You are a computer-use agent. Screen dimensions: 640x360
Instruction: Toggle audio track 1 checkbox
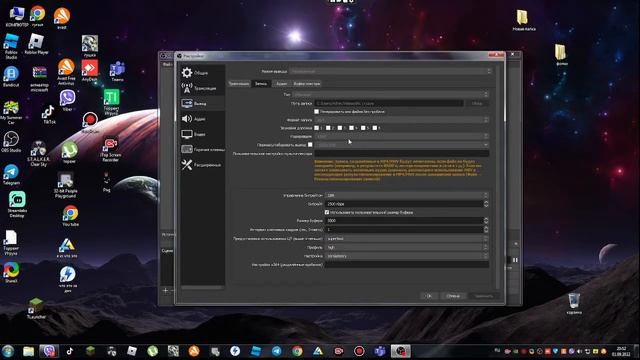[316, 128]
